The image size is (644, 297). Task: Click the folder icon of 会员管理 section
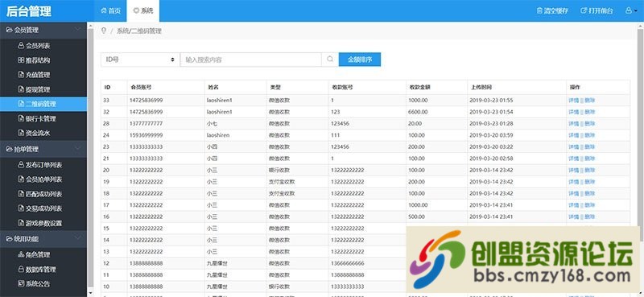coord(9,30)
